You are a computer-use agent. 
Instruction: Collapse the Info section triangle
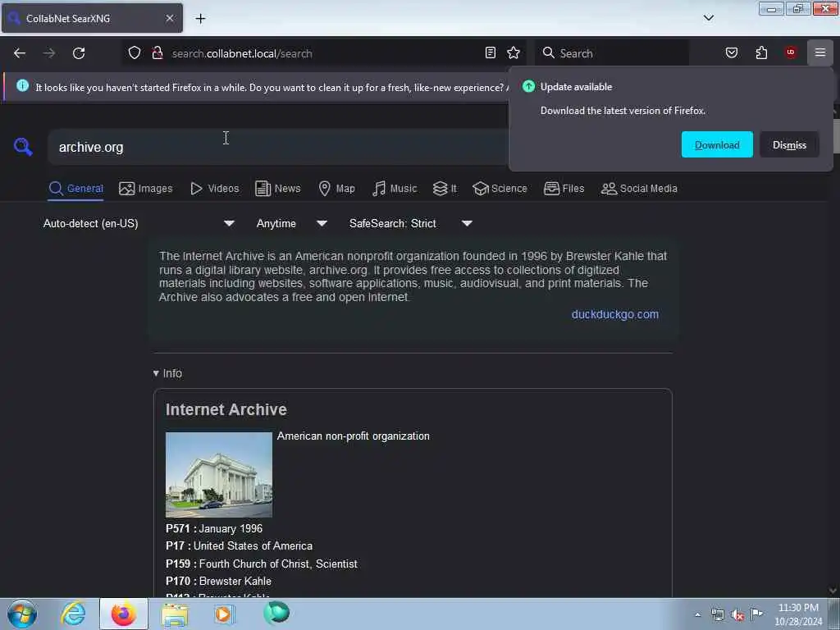pos(156,373)
